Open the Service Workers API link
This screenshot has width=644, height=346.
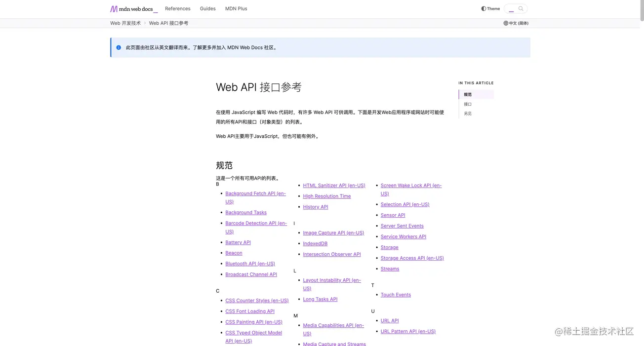403,237
